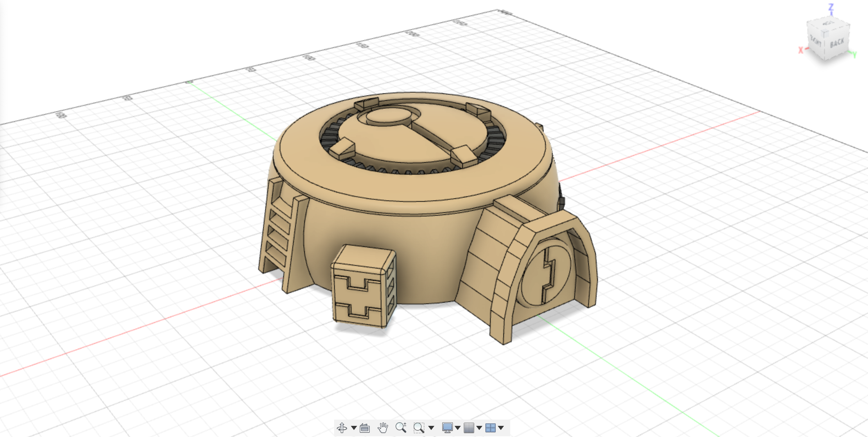The image size is (868, 437).
Task: Expand the Viewports dropdown arrow
Action: [x=501, y=428]
